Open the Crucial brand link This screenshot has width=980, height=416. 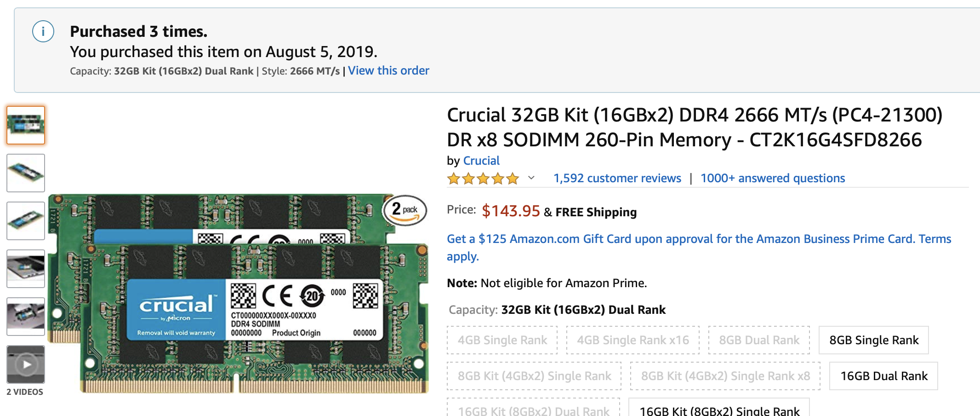click(x=481, y=161)
